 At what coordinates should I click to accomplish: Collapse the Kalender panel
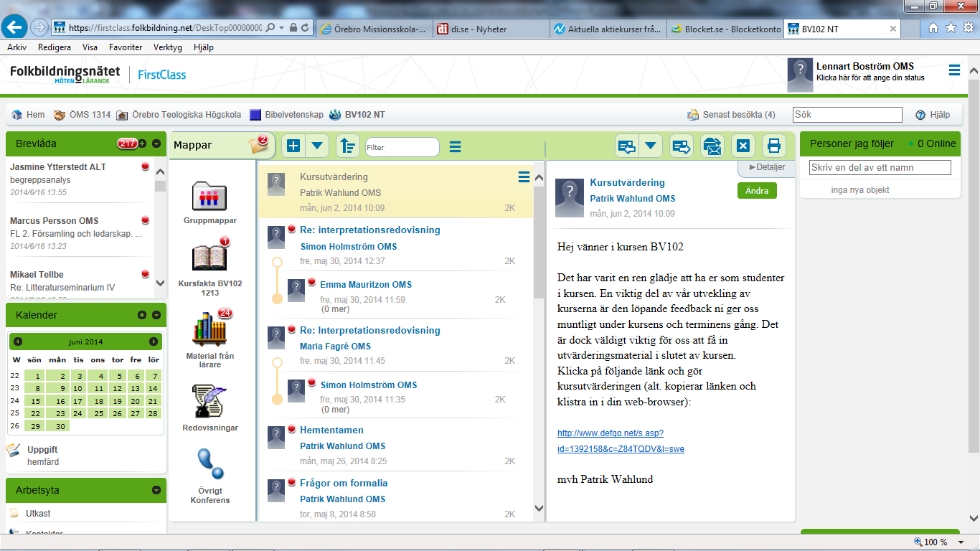(x=156, y=315)
